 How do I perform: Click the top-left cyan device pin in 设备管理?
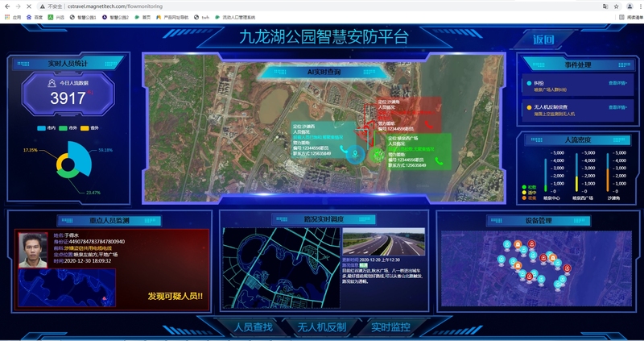click(507, 245)
